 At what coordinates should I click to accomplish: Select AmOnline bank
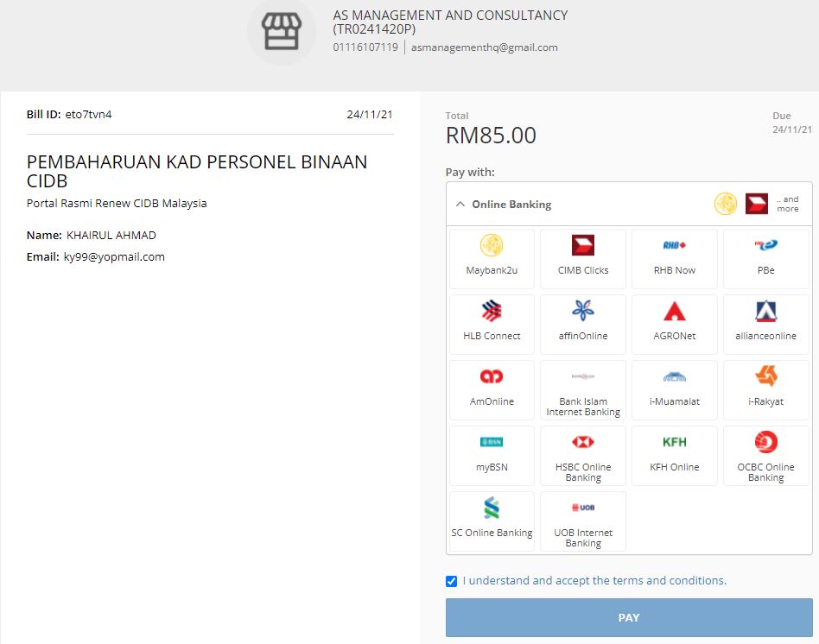(x=492, y=390)
